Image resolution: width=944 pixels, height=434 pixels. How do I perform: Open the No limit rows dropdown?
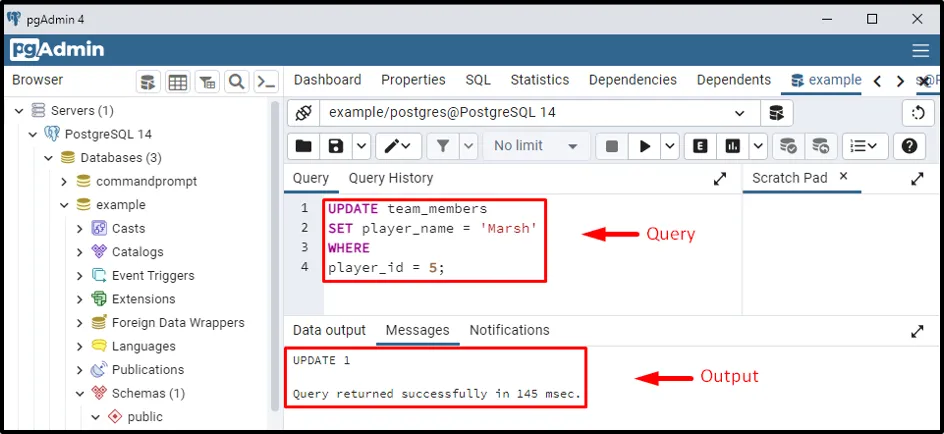(535, 146)
